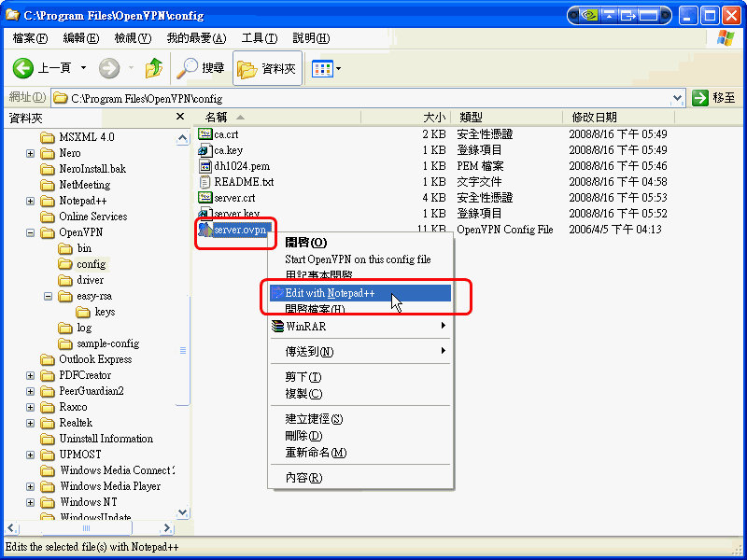Open the 說明(H) Help menu
This screenshot has height=560, width=747.
tap(311, 38)
